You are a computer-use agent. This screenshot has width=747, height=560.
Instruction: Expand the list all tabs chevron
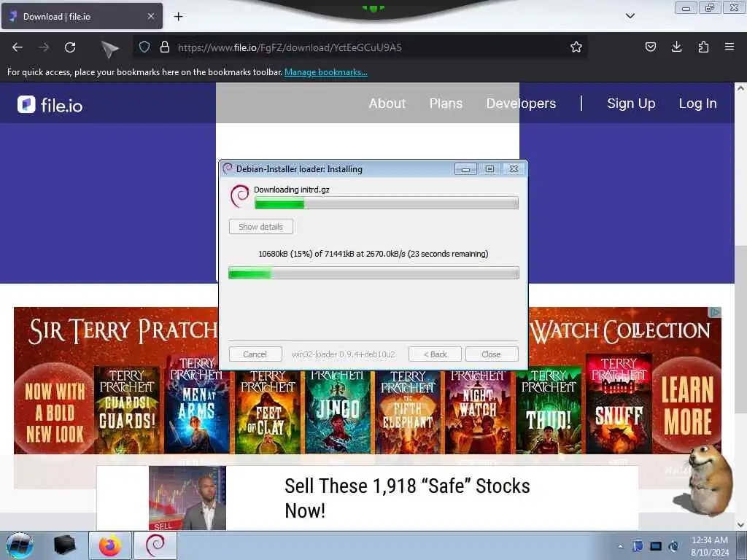(630, 16)
